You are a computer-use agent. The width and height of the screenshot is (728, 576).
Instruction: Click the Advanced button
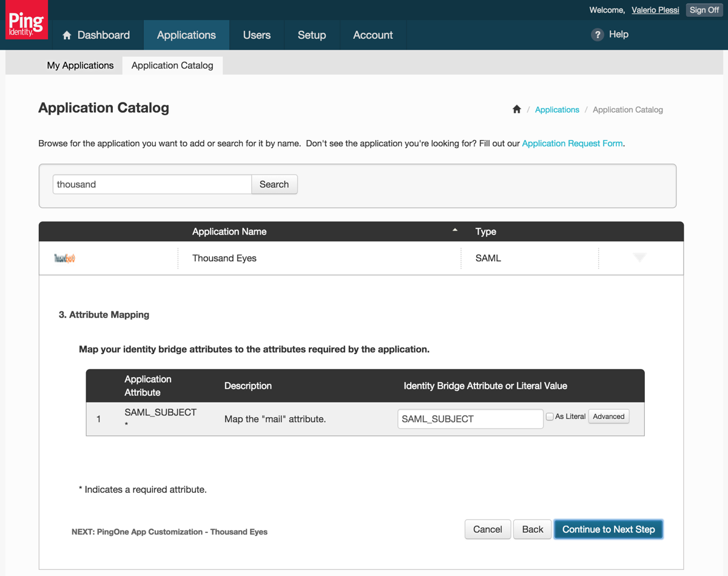point(608,417)
